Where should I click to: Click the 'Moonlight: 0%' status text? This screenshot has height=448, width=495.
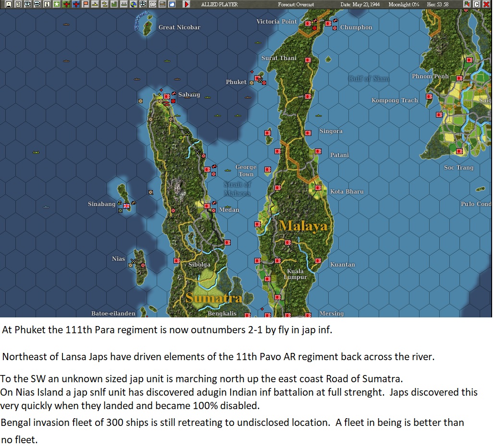pos(404,4)
